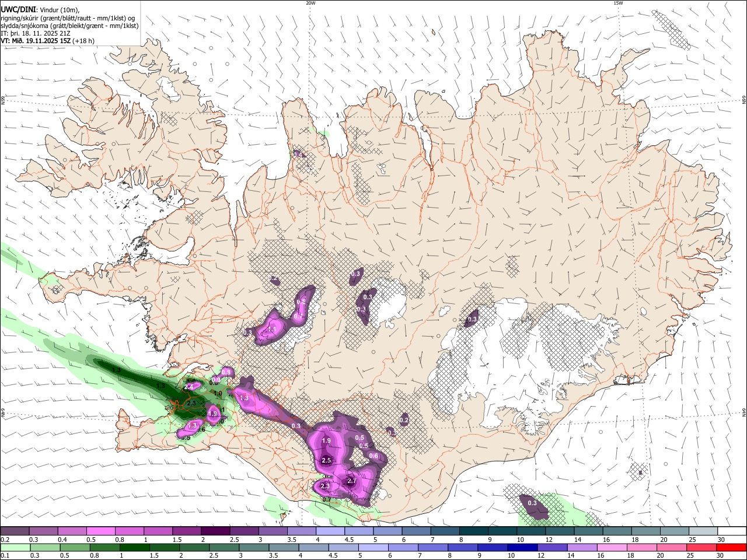Image resolution: width=747 pixels, height=560 pixels.
Task: Click the "0.2" label under the upper legend row
Action: (5, 540)
